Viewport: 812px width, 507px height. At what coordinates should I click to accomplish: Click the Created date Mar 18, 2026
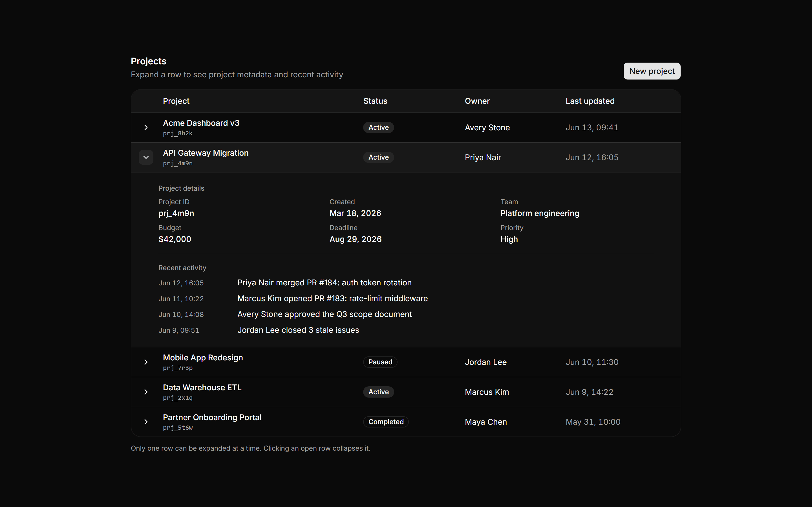(x=355, y=213)
